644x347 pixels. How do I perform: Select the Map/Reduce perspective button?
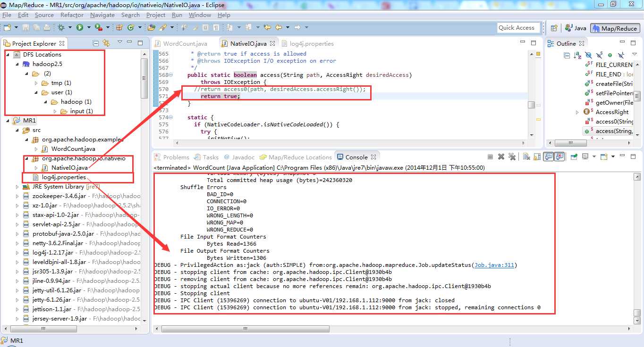pyautogui.click(x=615, y=28)
